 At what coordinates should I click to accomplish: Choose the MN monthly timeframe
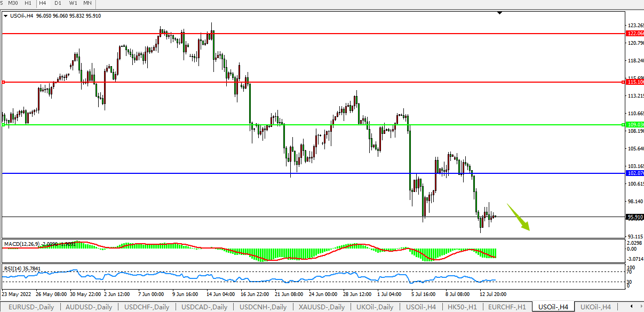[x=88, y=3]
